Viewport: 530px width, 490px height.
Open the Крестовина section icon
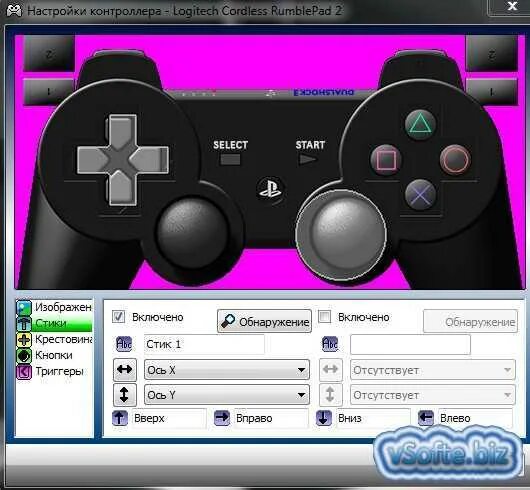(24, 339)
